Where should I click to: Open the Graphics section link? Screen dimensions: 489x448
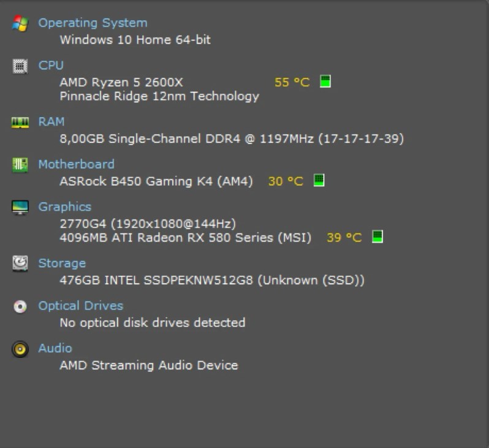(x=65, y=207)
